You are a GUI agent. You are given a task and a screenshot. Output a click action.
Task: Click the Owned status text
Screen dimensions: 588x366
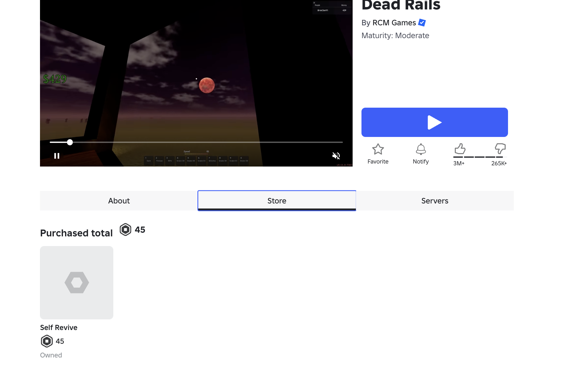tap(51, 355)
